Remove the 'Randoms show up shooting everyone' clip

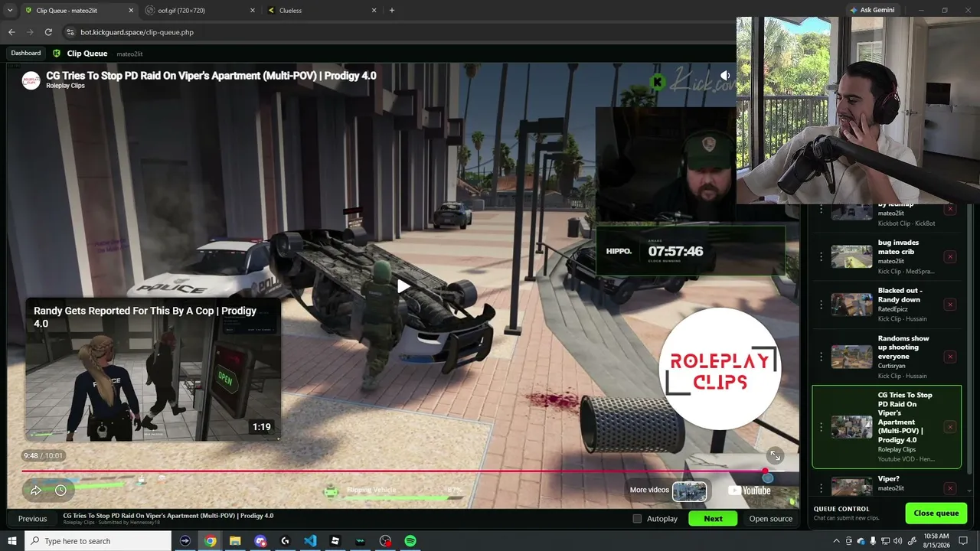(x=950, y=357)
